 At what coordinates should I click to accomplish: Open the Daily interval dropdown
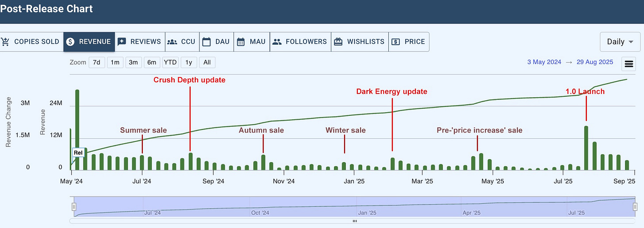click(620, 42)
